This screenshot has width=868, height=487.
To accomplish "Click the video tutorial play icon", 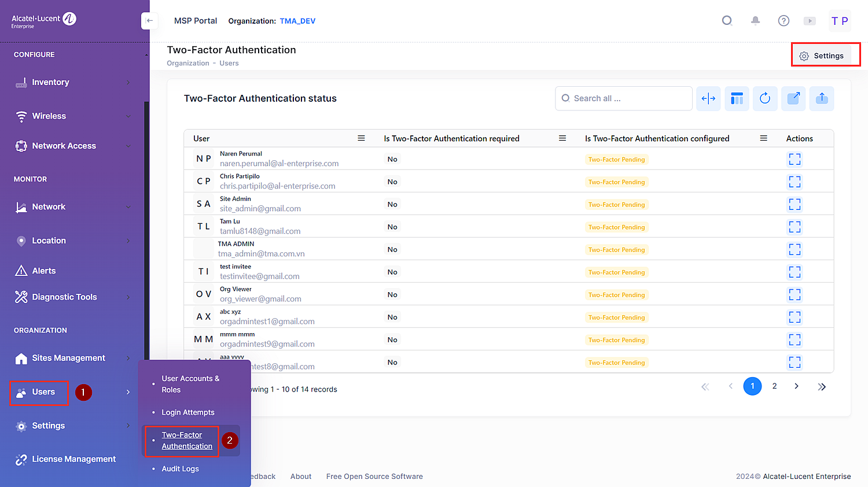I will point(810,21).
